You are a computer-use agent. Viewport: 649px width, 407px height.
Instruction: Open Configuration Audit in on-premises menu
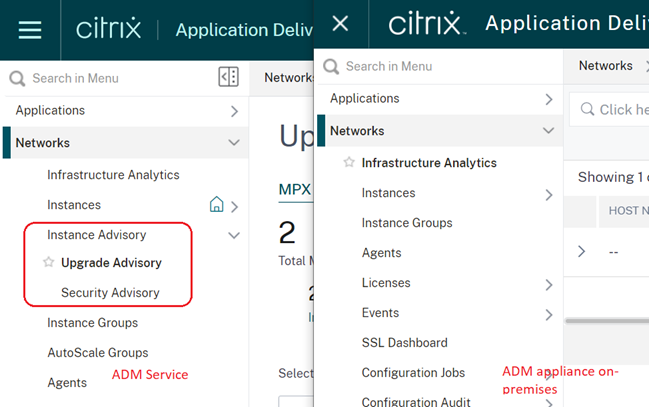pyautogui.click(x=416, y=402)
